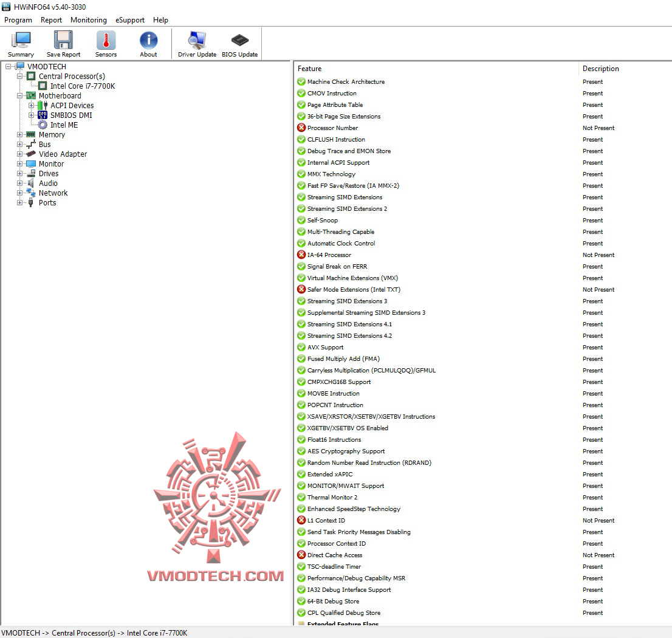Click the Central Processor(s) chip icon
The width and height of the screenshot is (672, 638).
(31, 77)
